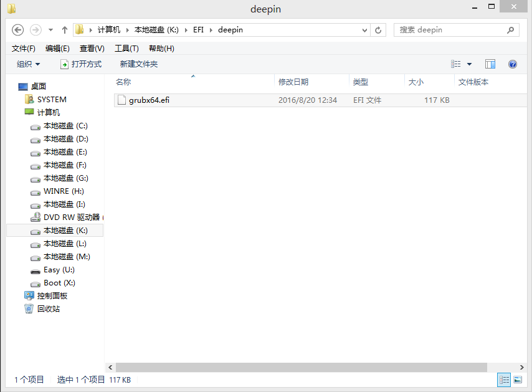Expand the arrow after EFI in breadcrumb
The height and width of the screenshot is (392, 532).
pos(211,30)
